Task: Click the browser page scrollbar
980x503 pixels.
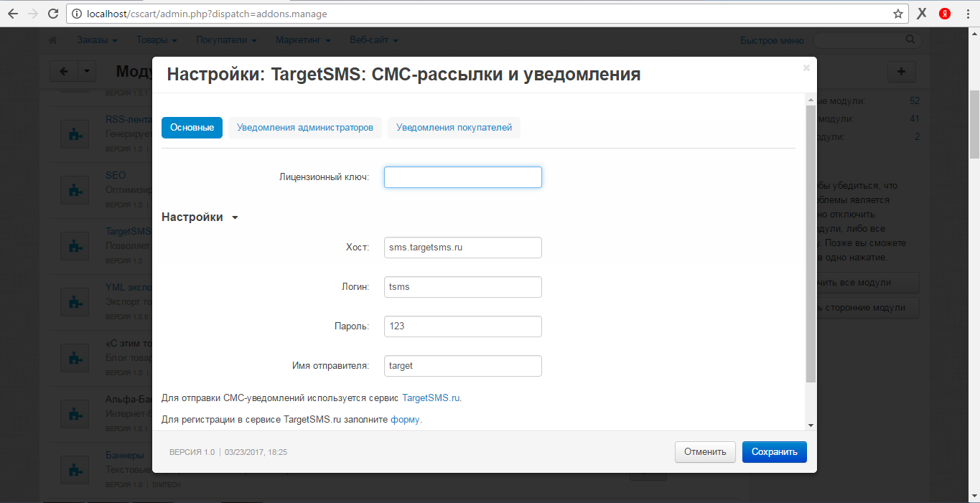Action: pyautogui.click(x=974, y=123)
